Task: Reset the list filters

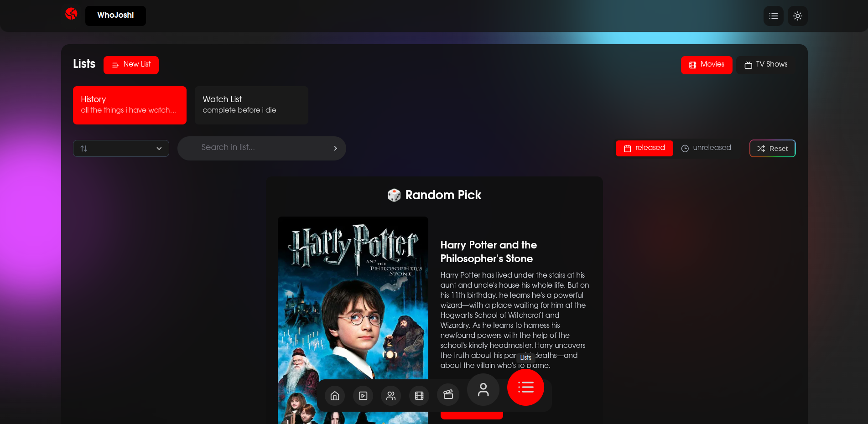Action: [772, 149]
